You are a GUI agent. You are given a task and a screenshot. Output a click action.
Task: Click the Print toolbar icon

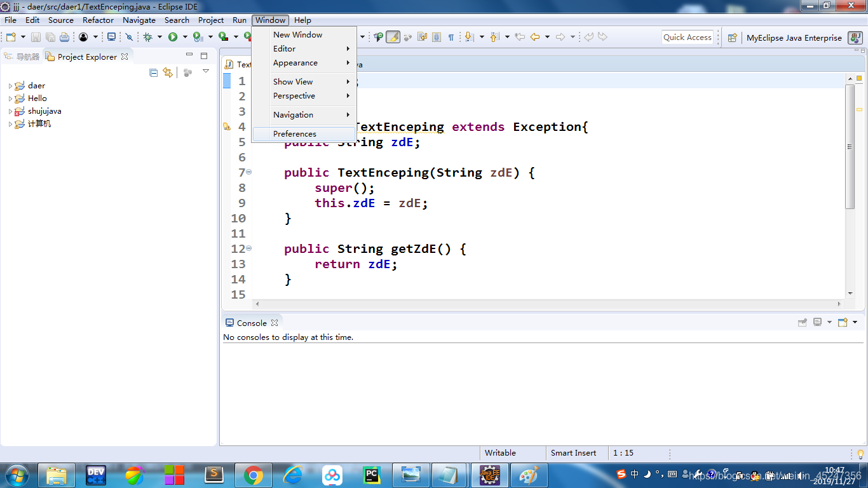tap(64, 37)
